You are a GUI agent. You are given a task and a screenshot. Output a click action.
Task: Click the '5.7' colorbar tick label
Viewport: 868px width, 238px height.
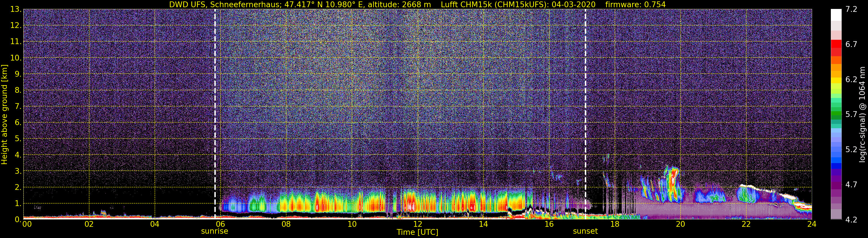(x=851, y=115)
